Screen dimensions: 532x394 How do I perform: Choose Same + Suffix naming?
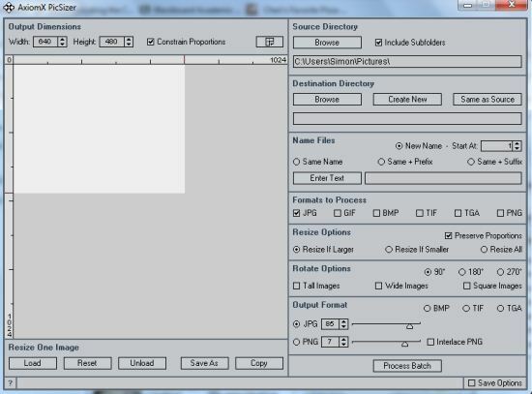coord(471,162)
